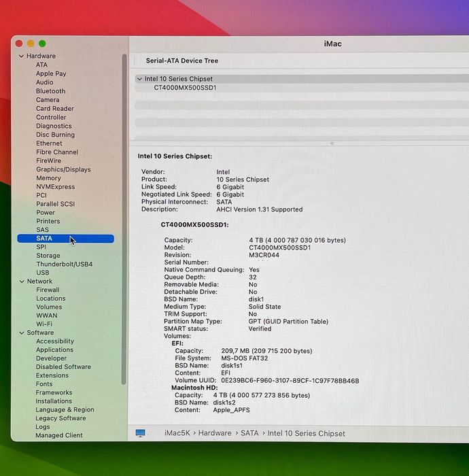Screen dimensions: 469x476
Task: Select Managed Client in the sidebar
Action: pos(59,435)
